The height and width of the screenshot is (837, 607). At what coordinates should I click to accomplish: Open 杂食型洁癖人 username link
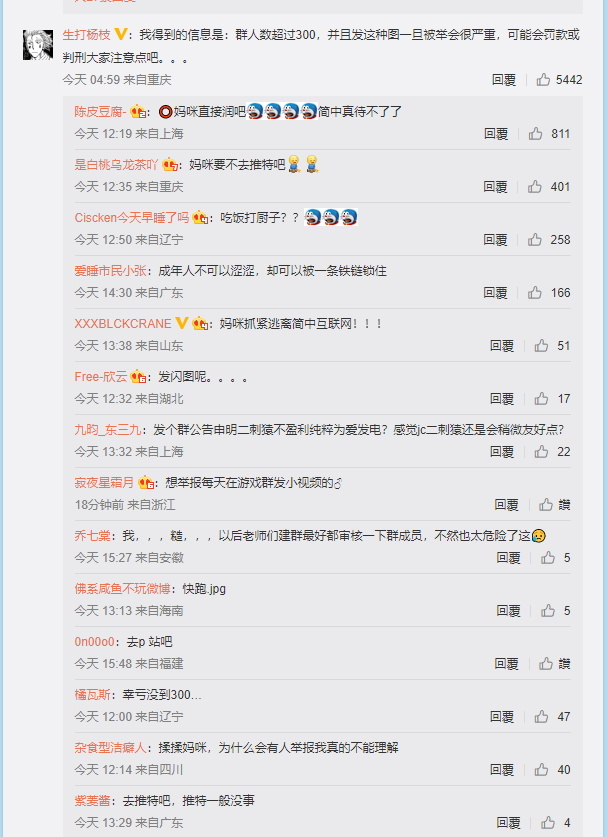tap(110, 748)
